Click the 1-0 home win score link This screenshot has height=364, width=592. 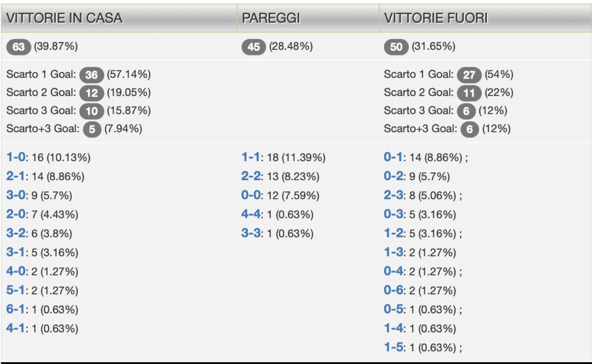(x=16, y=157)
